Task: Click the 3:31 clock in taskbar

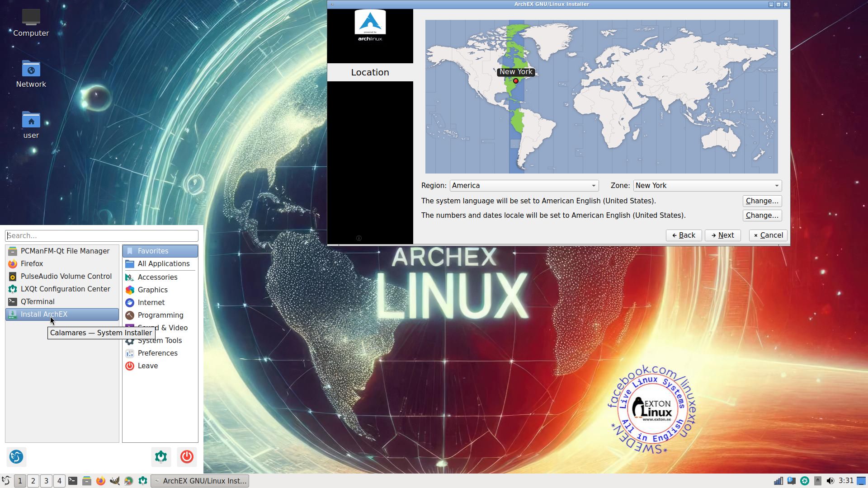Action: [846, 481]
